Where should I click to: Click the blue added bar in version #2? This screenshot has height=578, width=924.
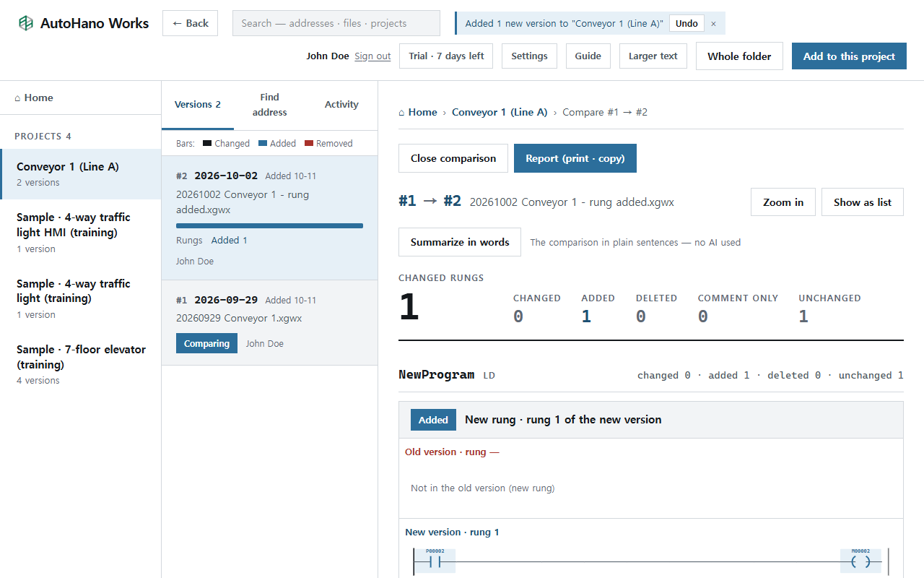point(269,226)
